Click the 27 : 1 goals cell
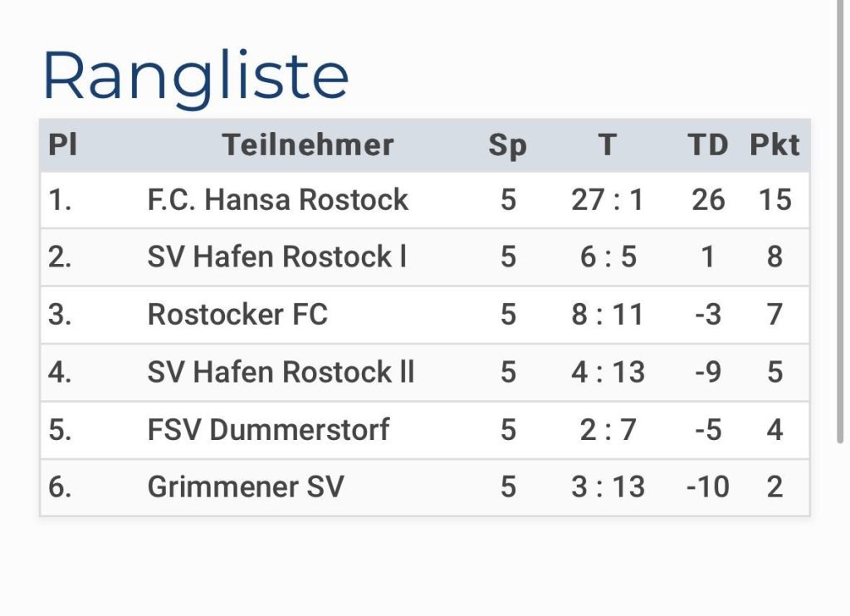 pyautogui.click(x=608, y=199)
